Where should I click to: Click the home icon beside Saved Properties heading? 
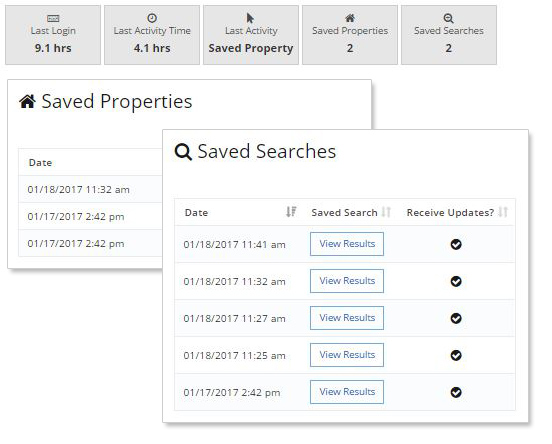[27, 101]
